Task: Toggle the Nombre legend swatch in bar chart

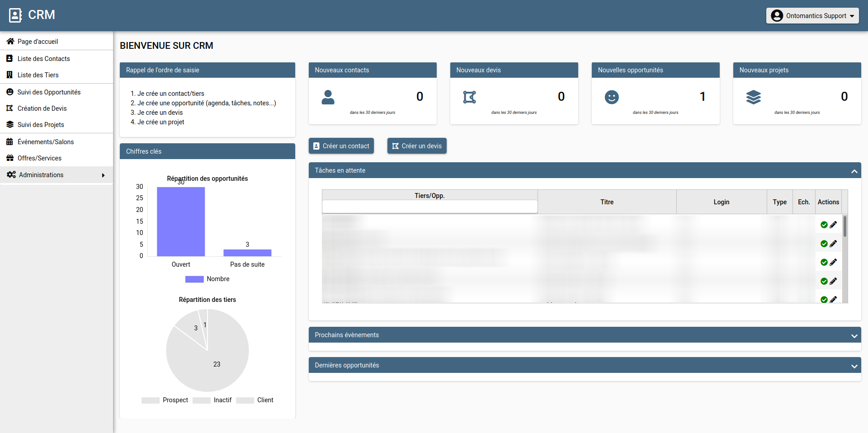Action: tap(194, 279)
